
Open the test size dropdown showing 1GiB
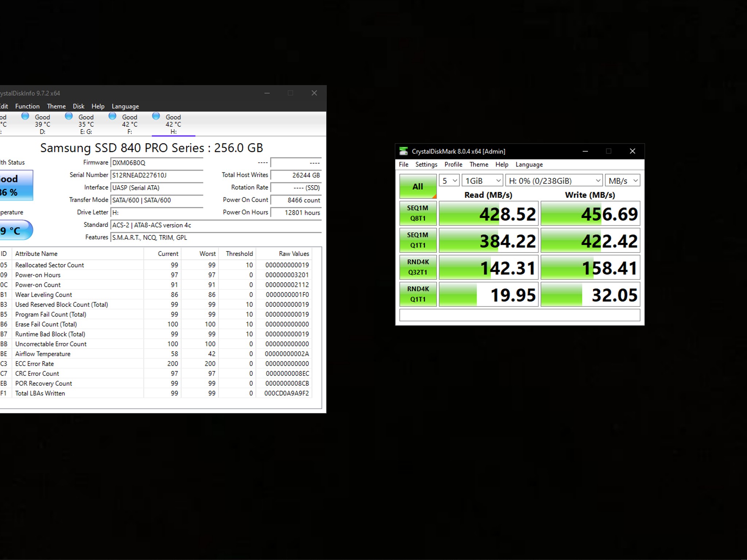[x=483, y=180]
